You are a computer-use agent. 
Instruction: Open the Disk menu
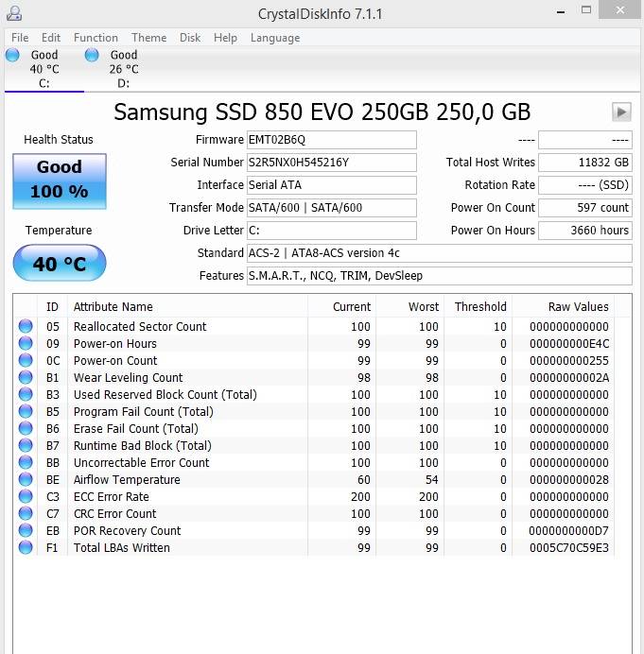click(x=190, y=38)
